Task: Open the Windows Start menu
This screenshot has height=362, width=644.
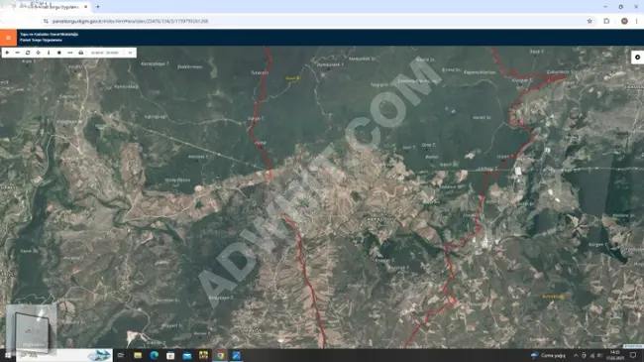Action: (x=8, y=355)
